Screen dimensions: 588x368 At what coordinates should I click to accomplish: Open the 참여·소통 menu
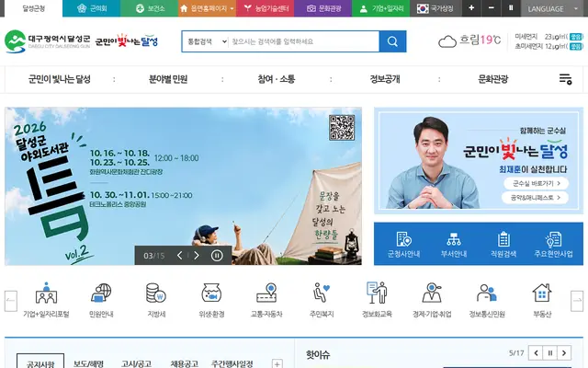277,79
